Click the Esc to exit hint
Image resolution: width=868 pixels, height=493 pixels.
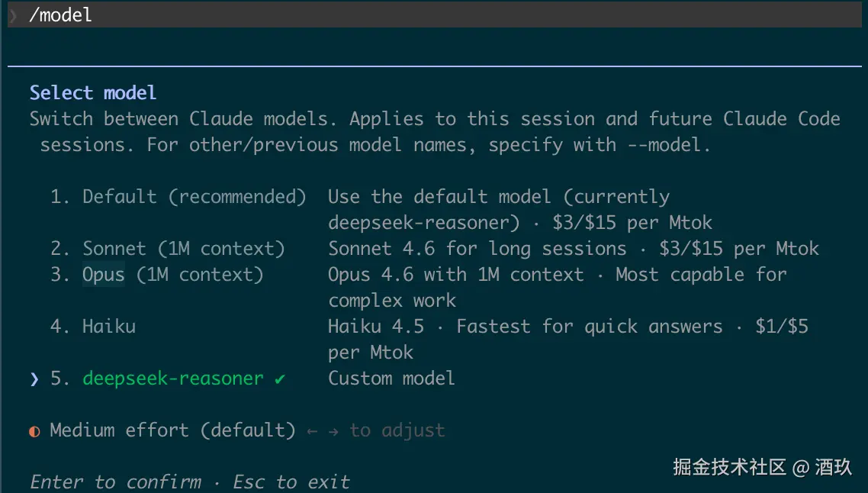(x=291, y=482)
